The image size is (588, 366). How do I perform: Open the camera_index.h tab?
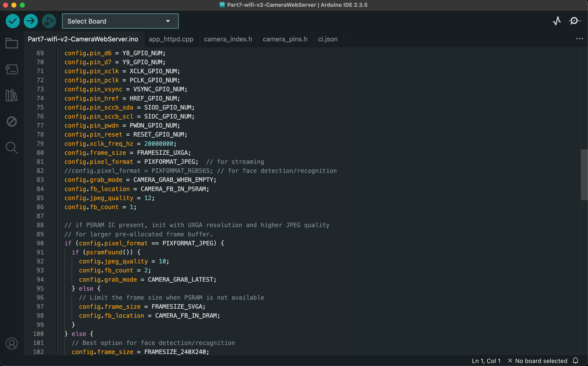(228, 39)
